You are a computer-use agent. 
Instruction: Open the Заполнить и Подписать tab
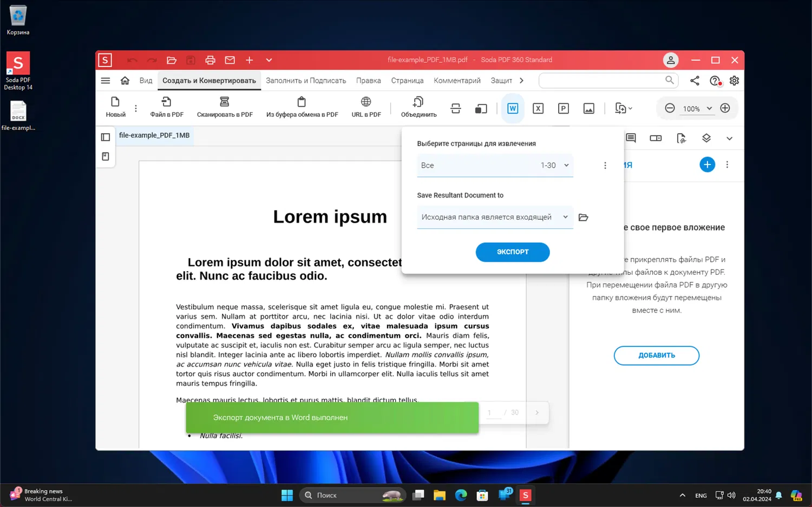[306, 81]
